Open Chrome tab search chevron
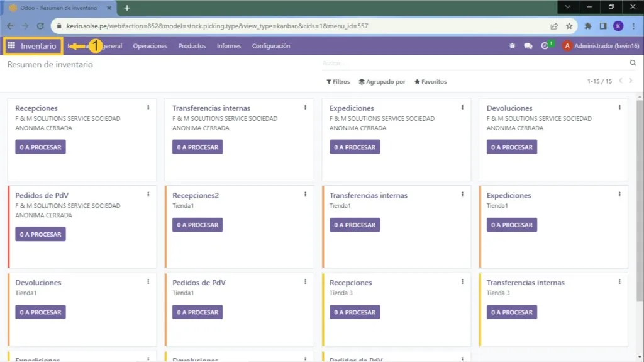This screenshot has width=644, height=362. click(568, 7)
